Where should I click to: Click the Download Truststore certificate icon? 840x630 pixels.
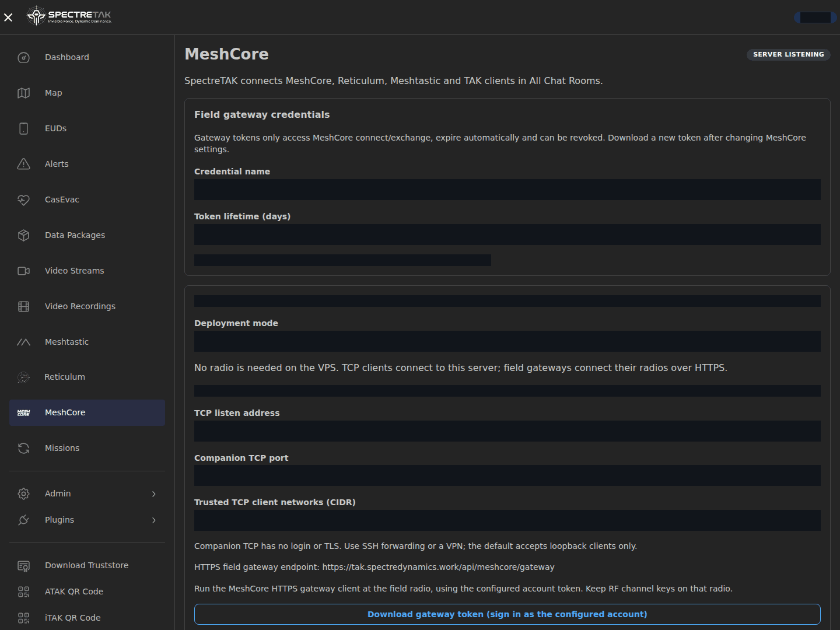23,565
